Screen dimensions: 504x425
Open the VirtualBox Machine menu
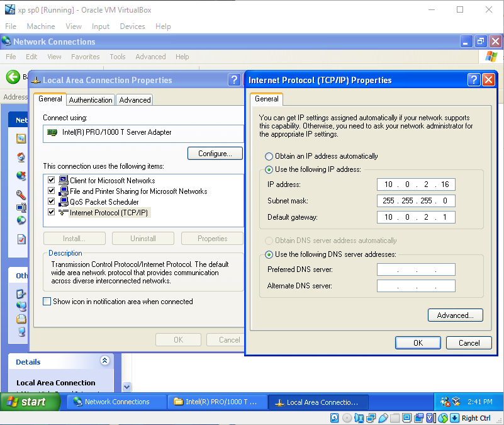[41, 26]
